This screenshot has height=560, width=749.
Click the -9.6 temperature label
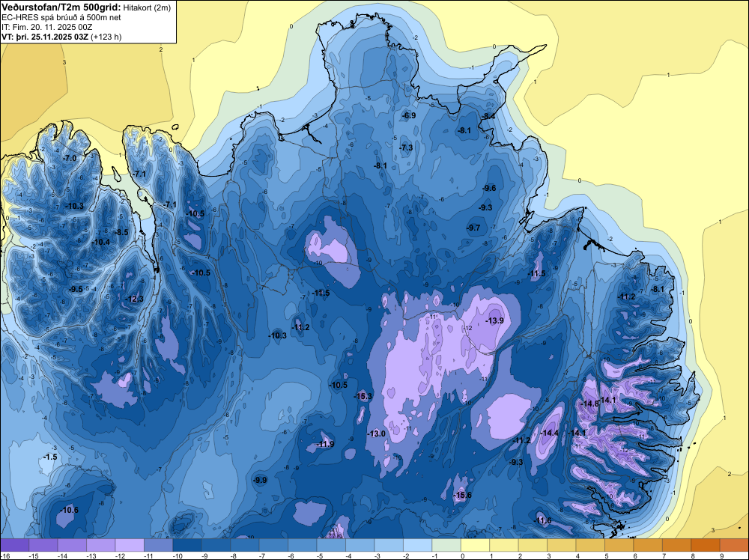pyautogui.click(x=489, y=188)
